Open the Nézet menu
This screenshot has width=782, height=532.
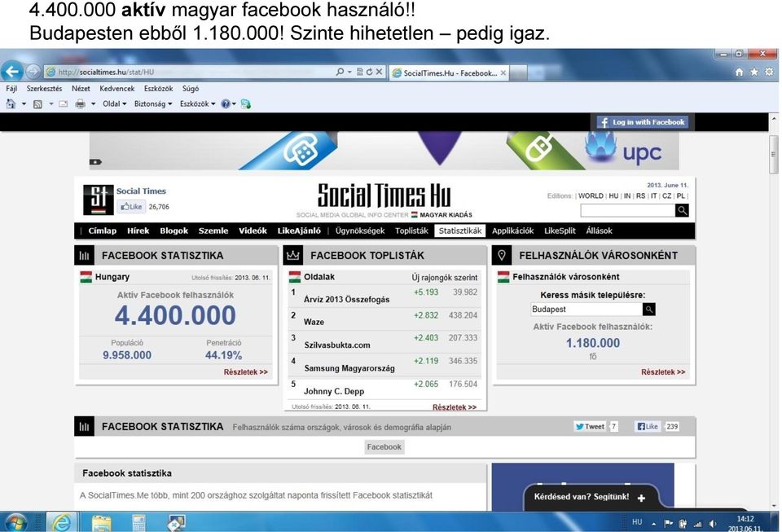tap(81, 88)
